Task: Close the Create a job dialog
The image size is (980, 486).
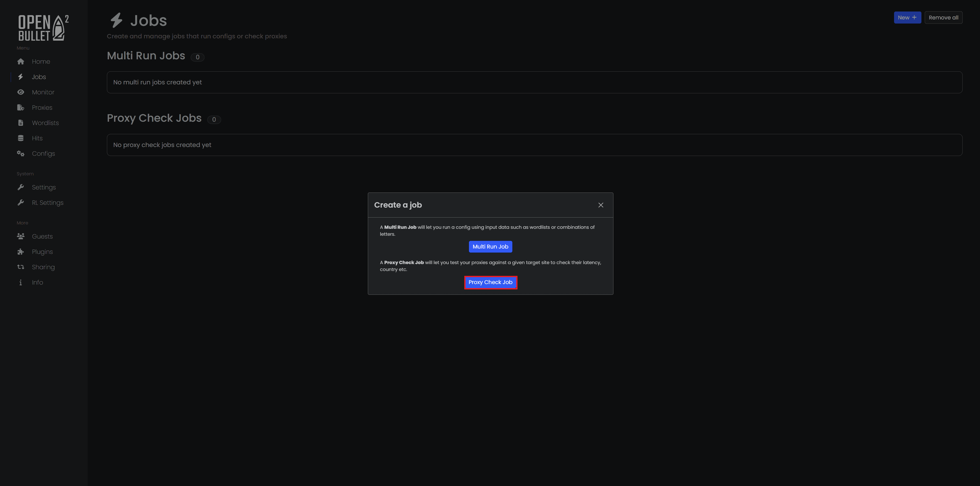Action: click(x=601, y=205)
